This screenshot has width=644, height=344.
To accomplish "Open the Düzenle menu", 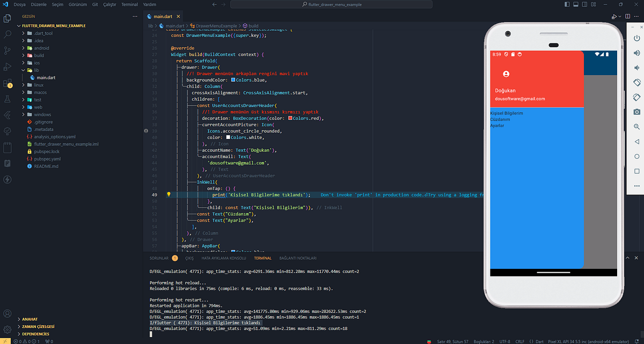I will 39,4.
